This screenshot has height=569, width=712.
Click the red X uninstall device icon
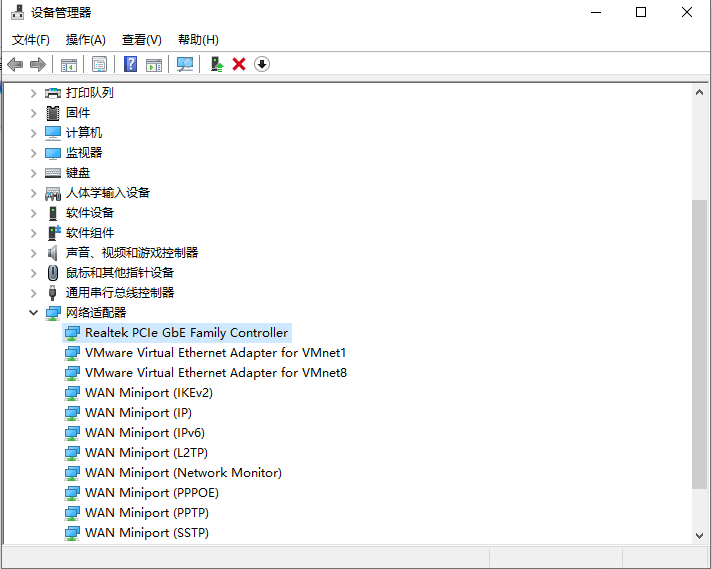[x=239, y=64]
